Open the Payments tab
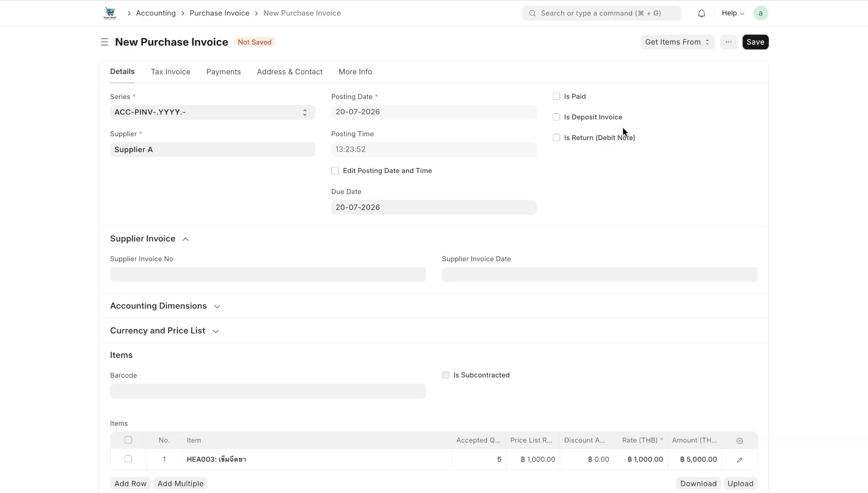 point(223,72)
